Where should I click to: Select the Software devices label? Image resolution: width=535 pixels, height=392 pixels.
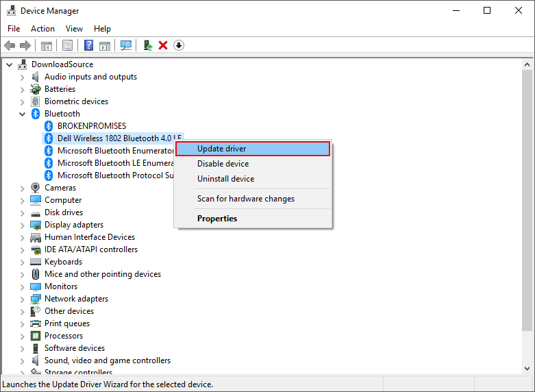pyautogui.click(x=75, y=348)
